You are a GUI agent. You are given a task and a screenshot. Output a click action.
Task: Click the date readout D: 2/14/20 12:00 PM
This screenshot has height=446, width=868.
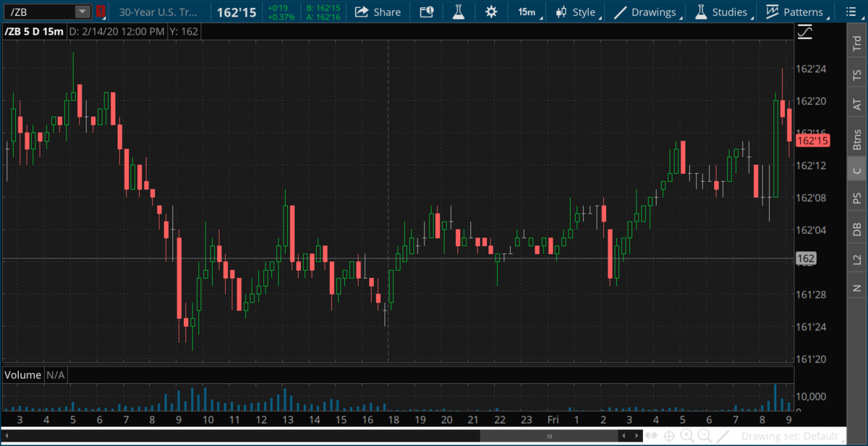point(118,32)
